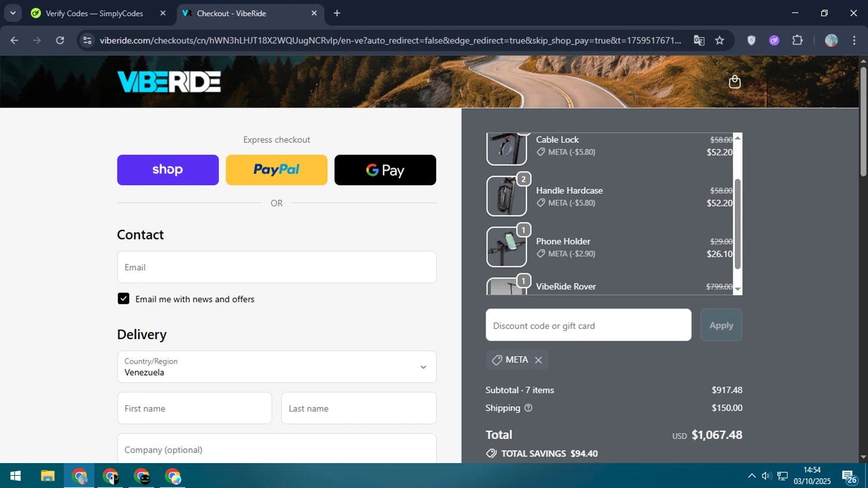Pay with the Google Pay button
The width and height of the screenshot is (868, 488).
pos(385,170)
